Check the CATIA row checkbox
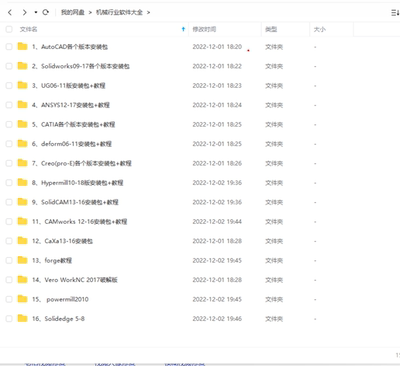400x366 pixels. (x=9, y=124)
